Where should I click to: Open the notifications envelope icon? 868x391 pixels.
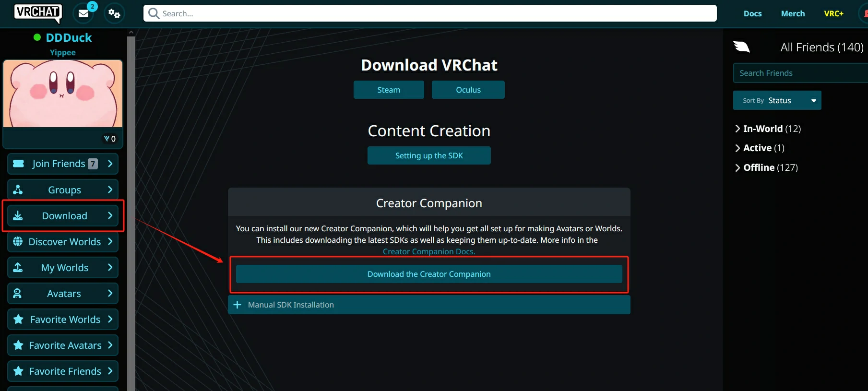83,13
